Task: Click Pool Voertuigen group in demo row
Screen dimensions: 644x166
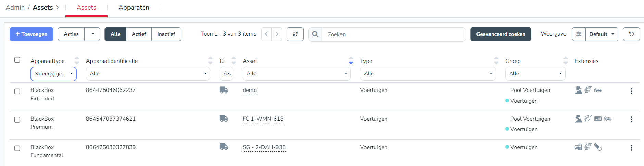Action: pos(530,90)
